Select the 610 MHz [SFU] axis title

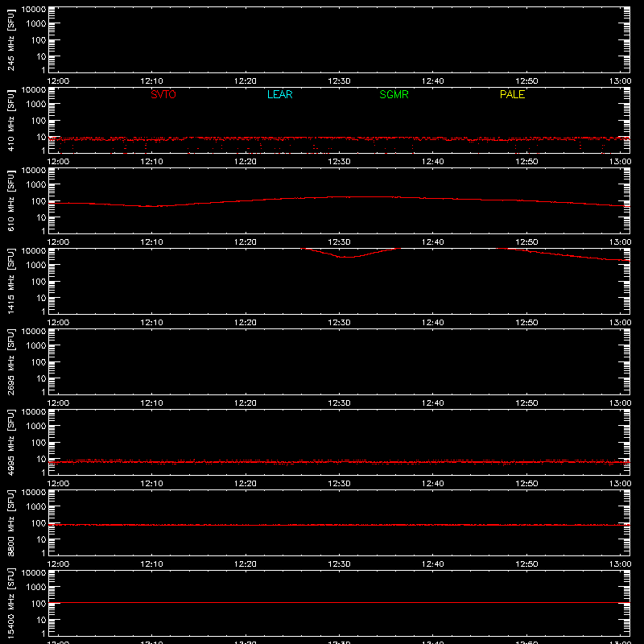pos(10,200)
